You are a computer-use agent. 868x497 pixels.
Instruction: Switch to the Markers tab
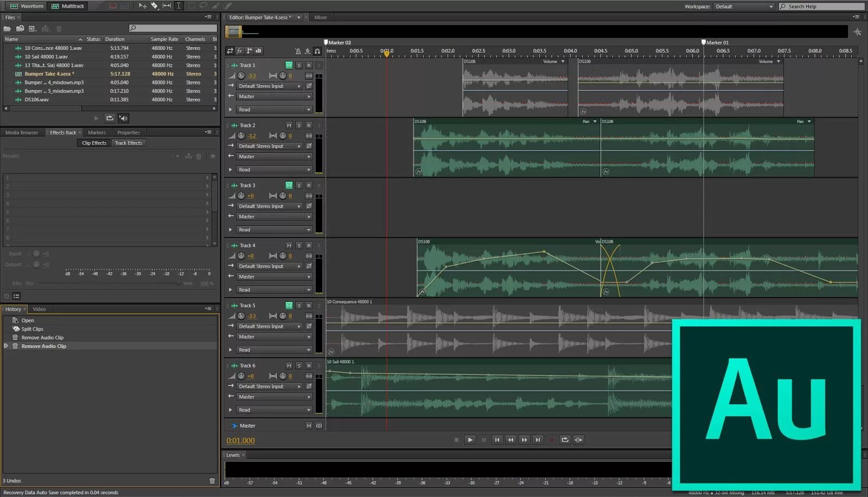click(x=97, y=133)
